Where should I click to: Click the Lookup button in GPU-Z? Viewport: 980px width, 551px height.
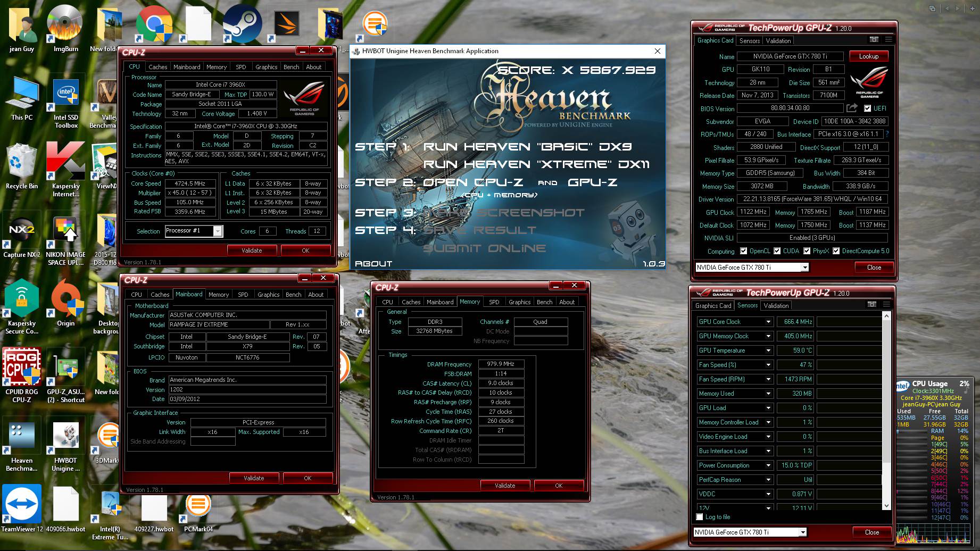coord(868,56)
